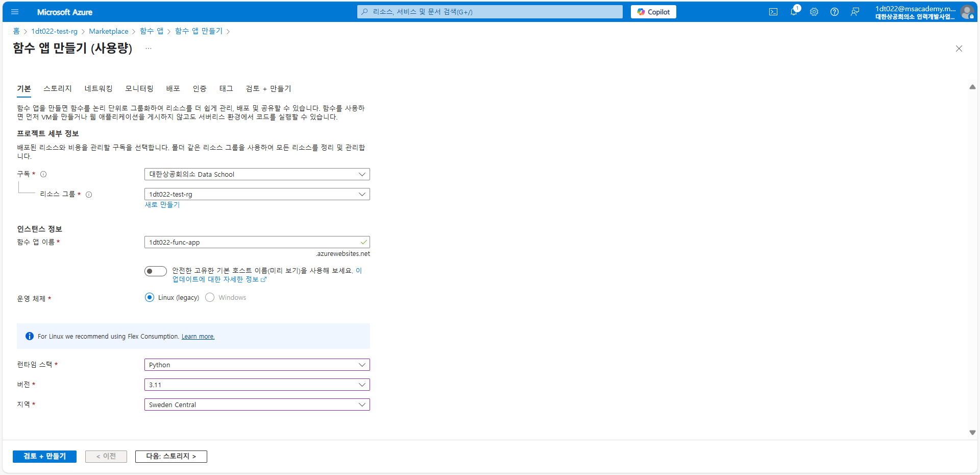Click the Microsoft Azure logo text
The height and width of the screenshot is (475, 980).
click(x=65, y=12)
